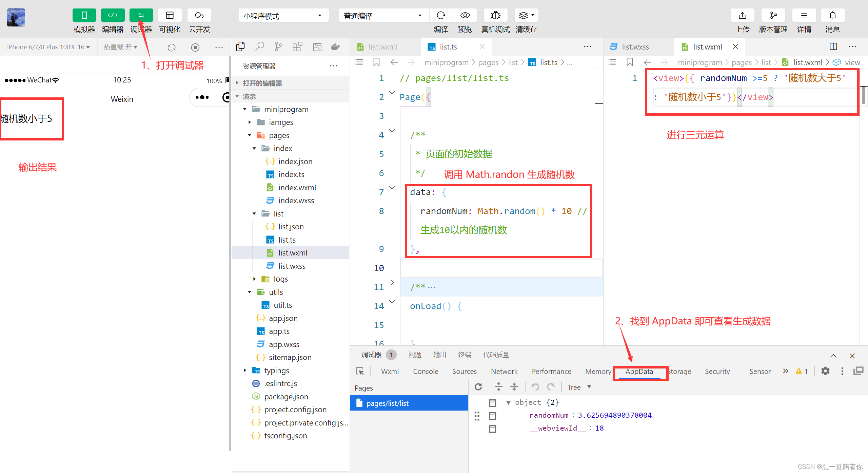The width and height of the screenshot is (868, 473).
Task: Click the element inspect selector icon
Action: pos(360,371)
